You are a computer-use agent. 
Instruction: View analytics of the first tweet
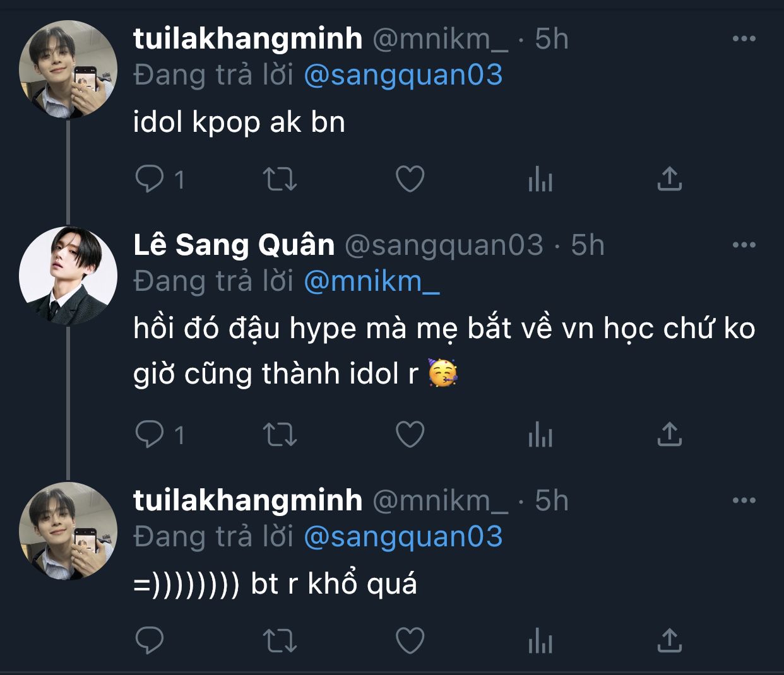[540, 179]
